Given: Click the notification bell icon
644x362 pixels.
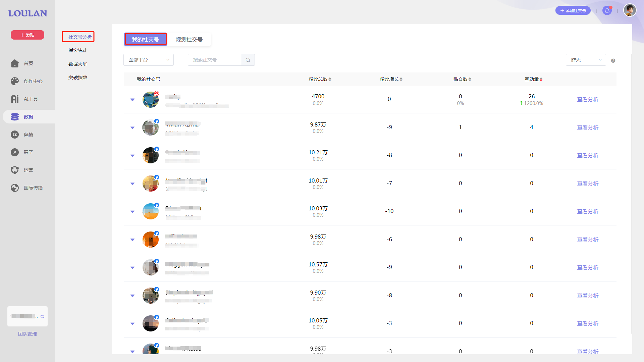Looking at the screenshot, I should 607,11.
